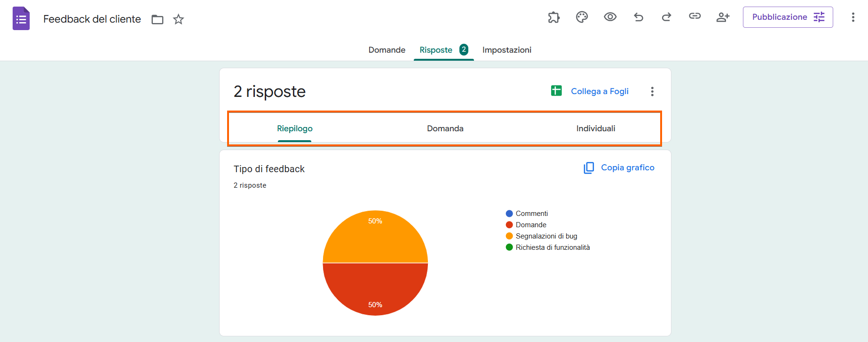Viewport: 868px width, 342px height.
Task: Switch to the Impostazioni tab
Action: click(x=507, y=50)
